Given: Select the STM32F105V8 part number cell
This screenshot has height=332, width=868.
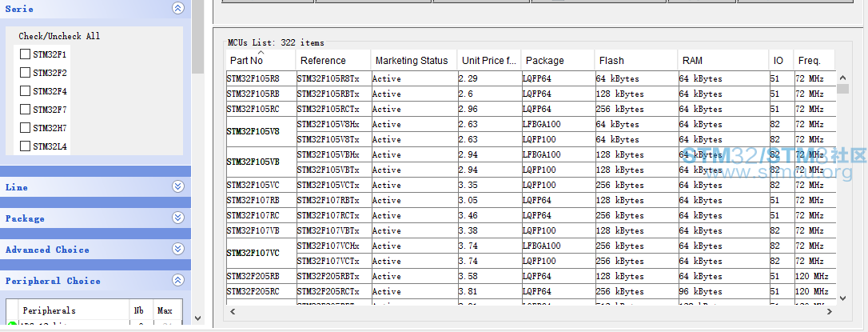Looking at the screenshot, I should [x=261, y=131].
